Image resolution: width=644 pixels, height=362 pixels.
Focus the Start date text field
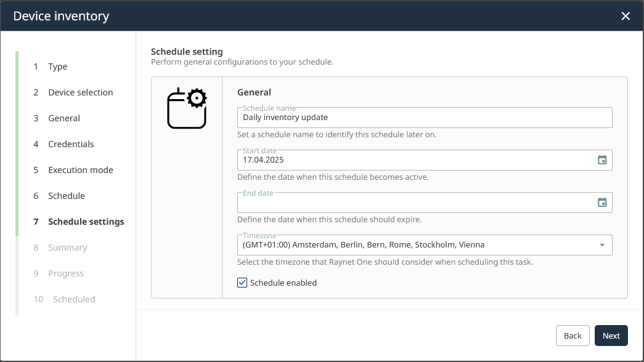[413, 160]
